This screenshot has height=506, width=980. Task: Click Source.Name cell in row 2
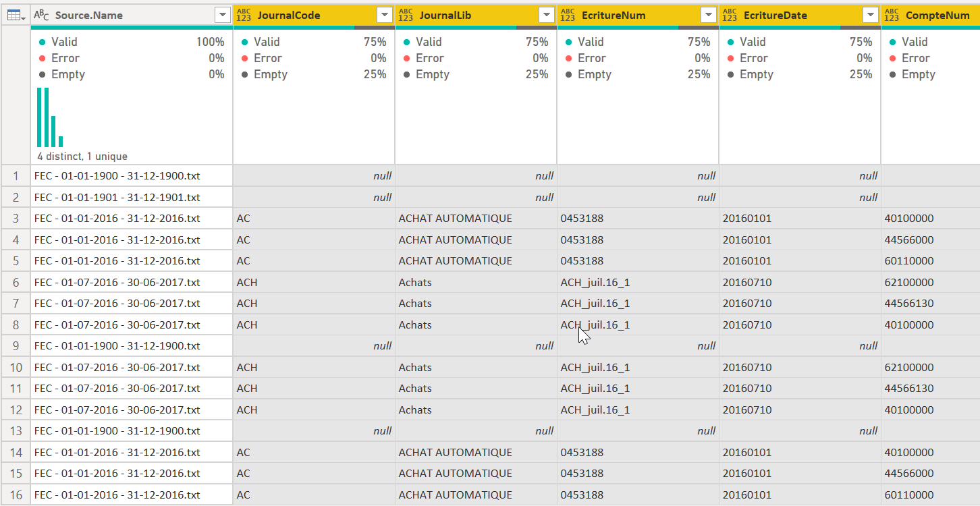pos(132,198)
